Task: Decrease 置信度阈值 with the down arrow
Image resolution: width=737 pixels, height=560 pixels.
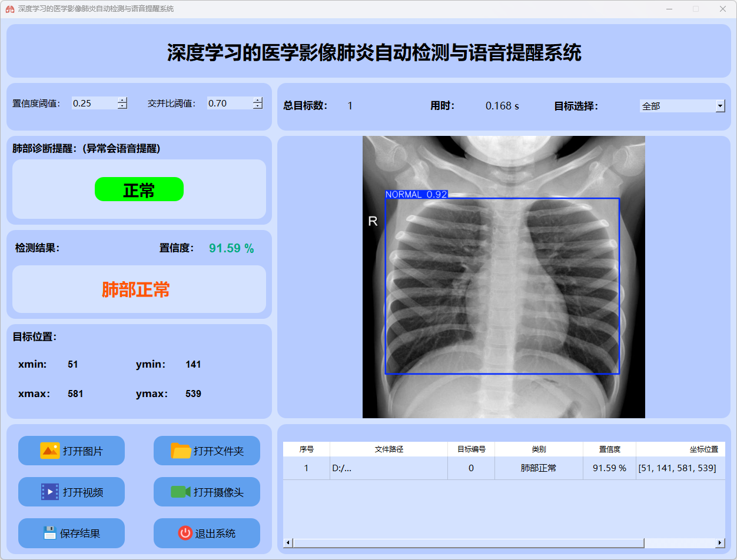Action: (122, 106)
